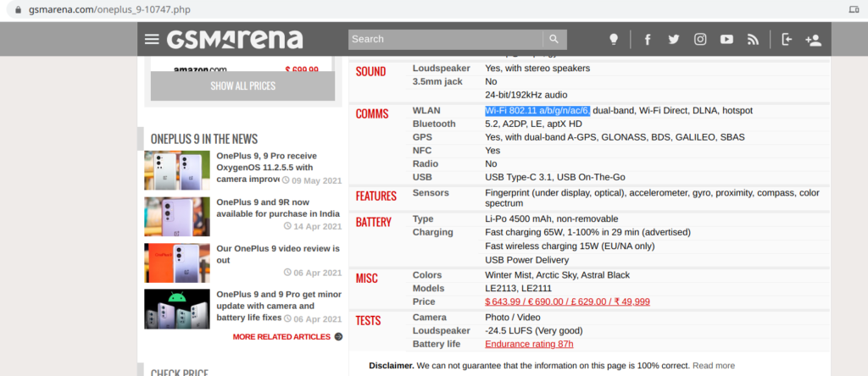Click the Models spec label
The width and height of the screenshot is (868, 376).
coord(428,289)
